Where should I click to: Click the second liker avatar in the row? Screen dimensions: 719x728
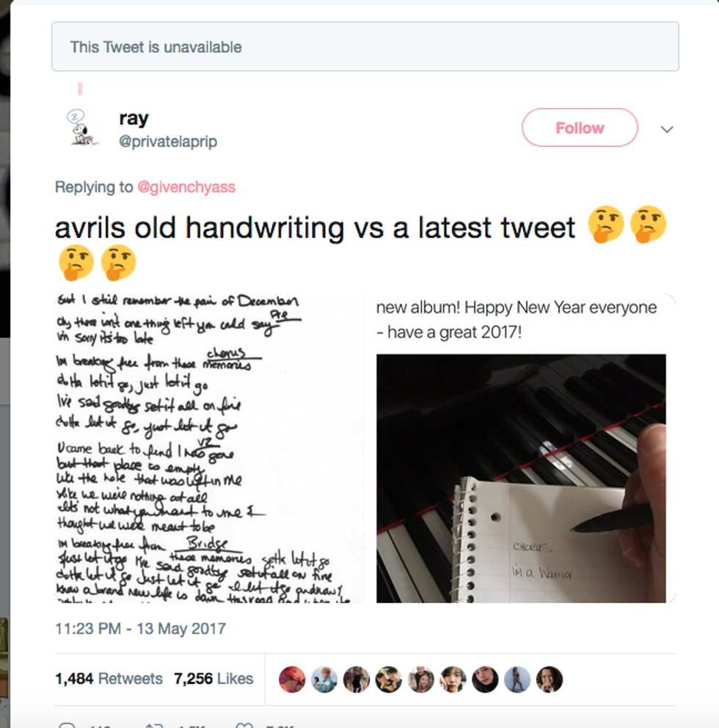[324, 680]
